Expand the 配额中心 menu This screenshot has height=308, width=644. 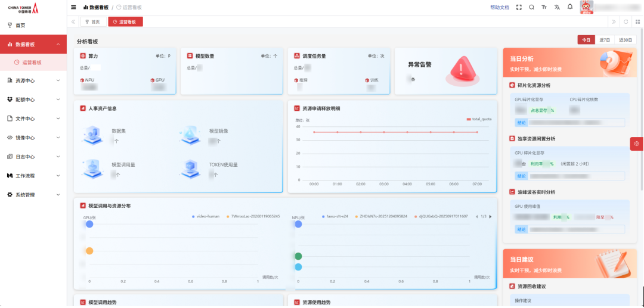[x=33, y=99]
